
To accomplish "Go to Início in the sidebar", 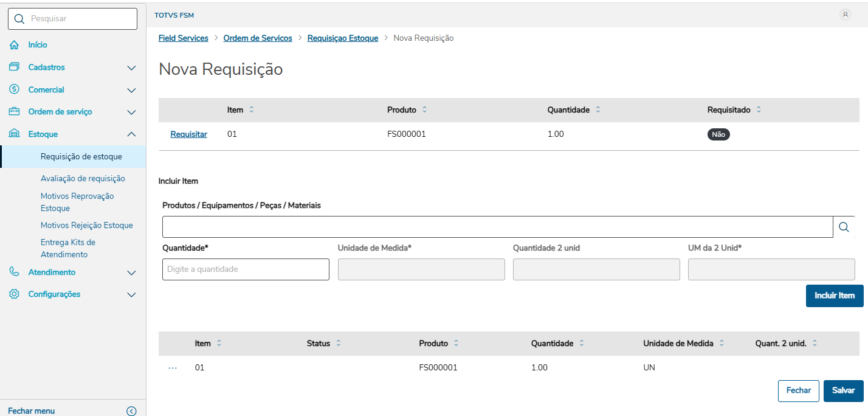I will point(38,45).
